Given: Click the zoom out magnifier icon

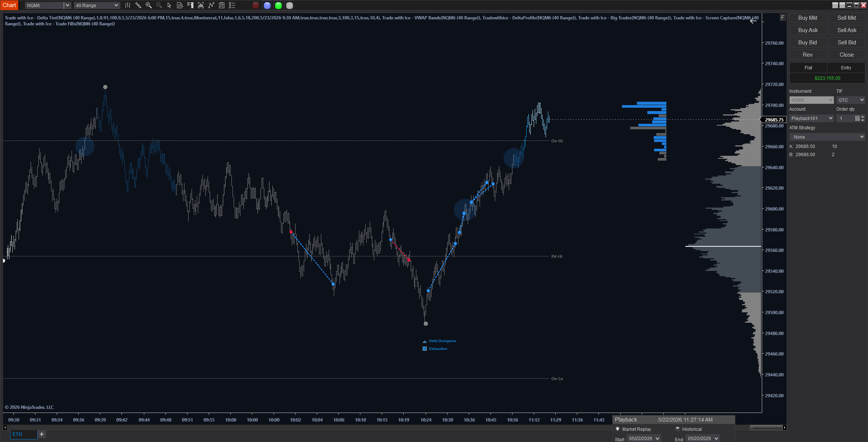Looking at the screenshot, I should pos(159,5).
